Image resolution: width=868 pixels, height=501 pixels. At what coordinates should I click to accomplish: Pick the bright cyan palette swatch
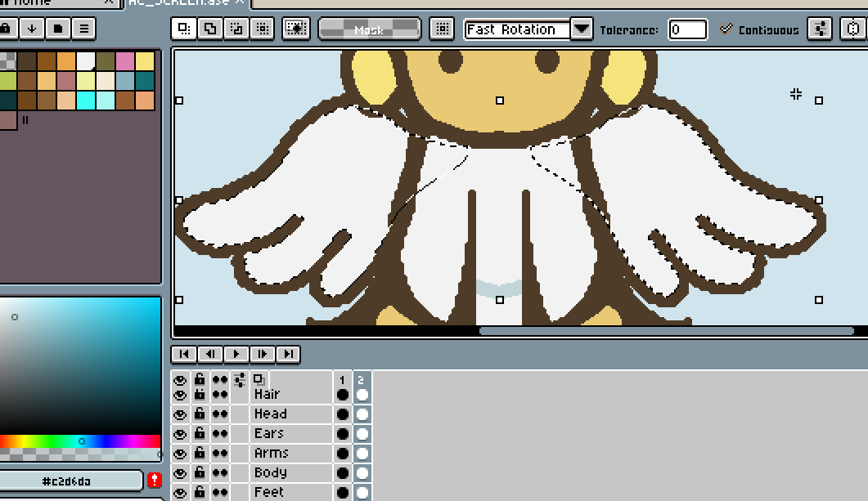[x=86, y=101]
